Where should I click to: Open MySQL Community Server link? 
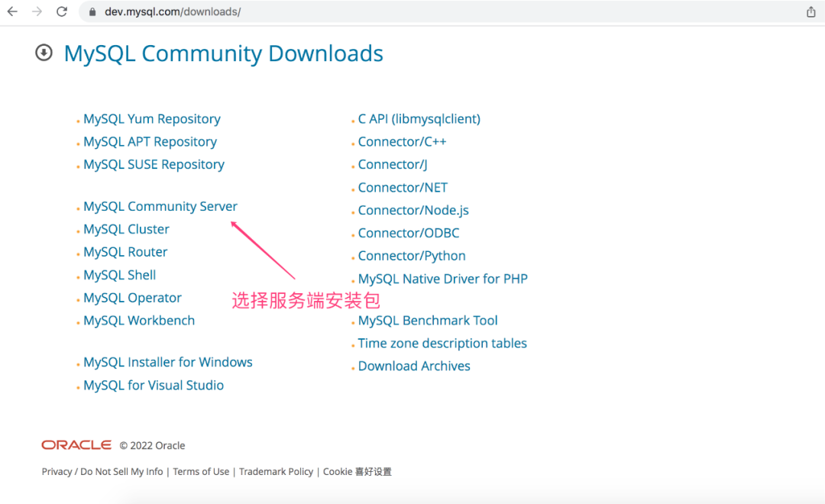click(x=160, y=207)
